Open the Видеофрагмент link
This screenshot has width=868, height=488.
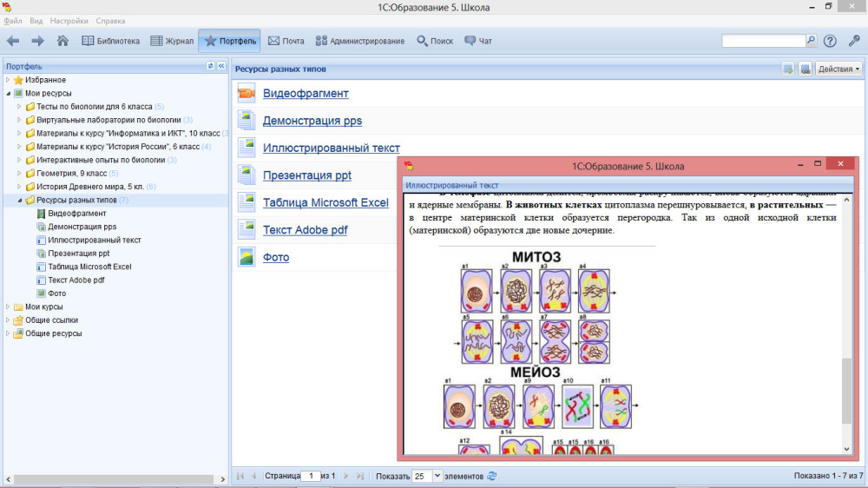(306, 94)
